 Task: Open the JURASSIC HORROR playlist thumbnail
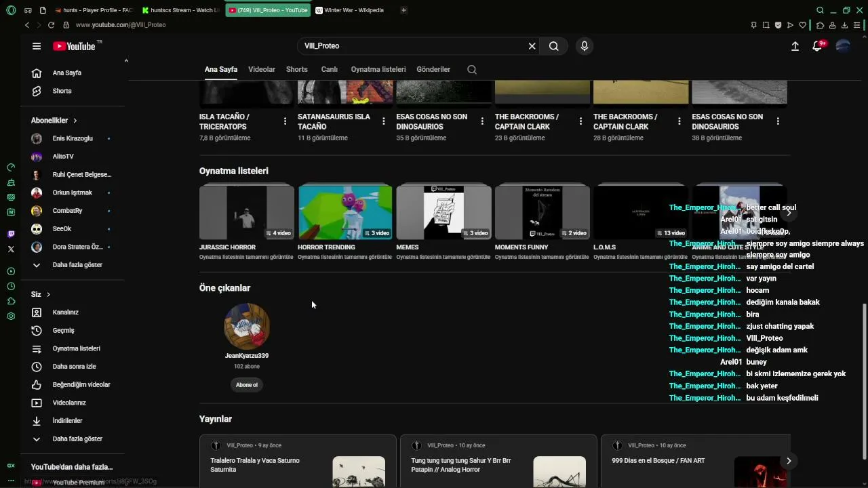tap(247, 213)
